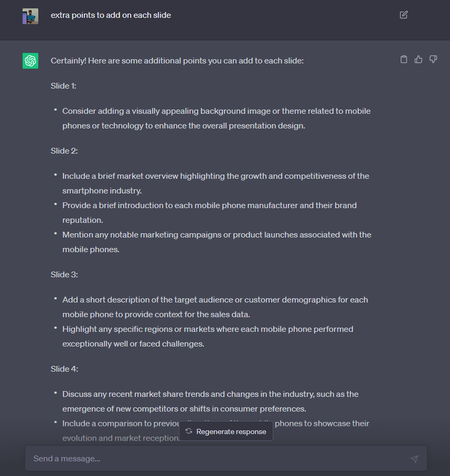This screenshot has width=450, height=476.
Task: Click the bullet about notable marketing campaigns
Action: coord(217,242)
